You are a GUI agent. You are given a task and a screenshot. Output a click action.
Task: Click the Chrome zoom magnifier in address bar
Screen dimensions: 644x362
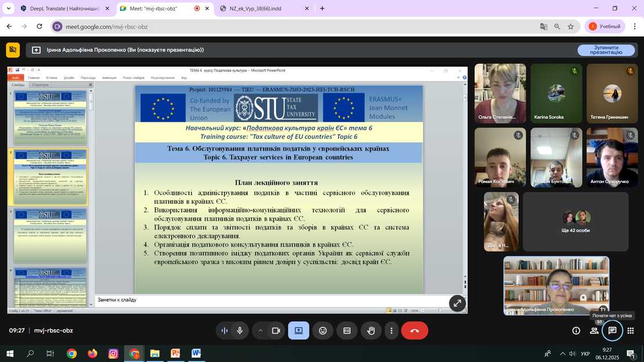[x=557, y=27]
